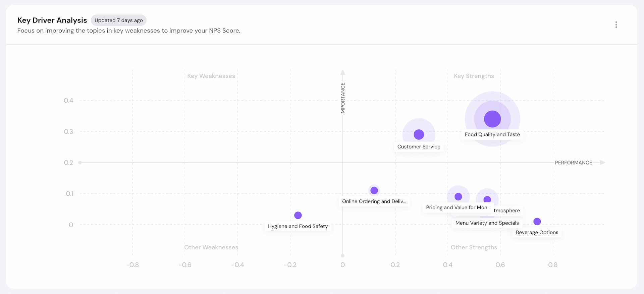Click the Hygiene and Food Safety label
This screenshot has height=294, width=644.
point(298,226)
